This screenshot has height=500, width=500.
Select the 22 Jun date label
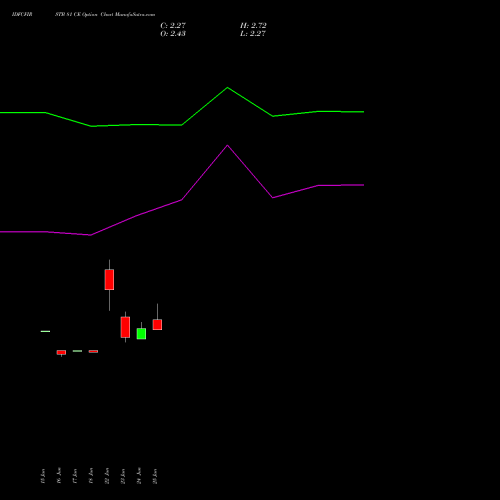(107, 476)
